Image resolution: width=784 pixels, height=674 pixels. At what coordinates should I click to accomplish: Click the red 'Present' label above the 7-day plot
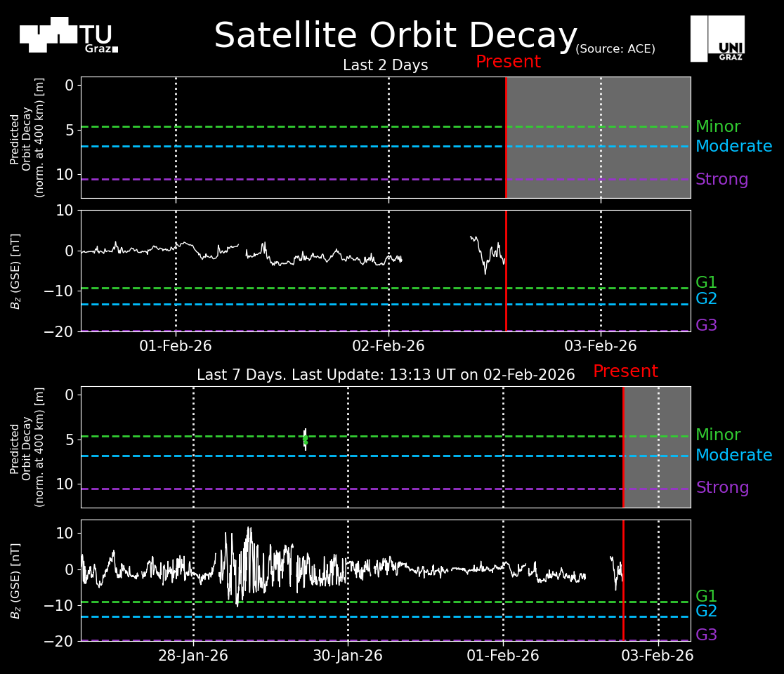coord(625,372)
